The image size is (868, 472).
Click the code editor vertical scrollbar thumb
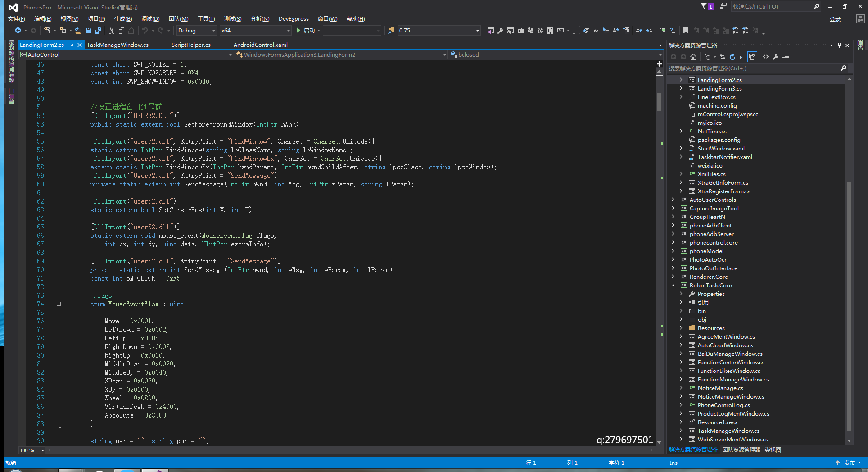click(x=659, y=102)
